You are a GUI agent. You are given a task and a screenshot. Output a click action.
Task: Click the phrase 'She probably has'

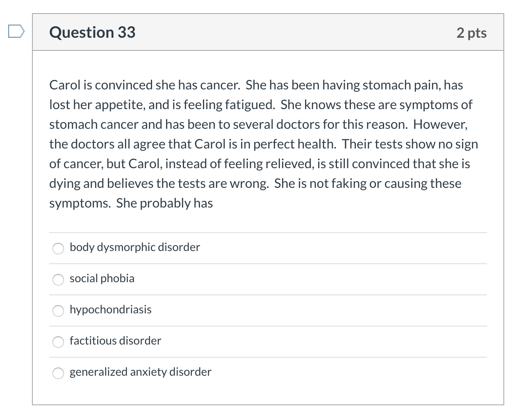pyautogui.click(x=164, y=203)
